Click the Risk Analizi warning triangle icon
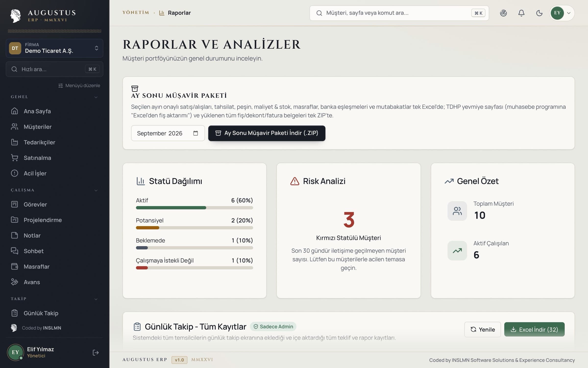Image resolution: width=588 pixels, height=368 pixels. 294,181
